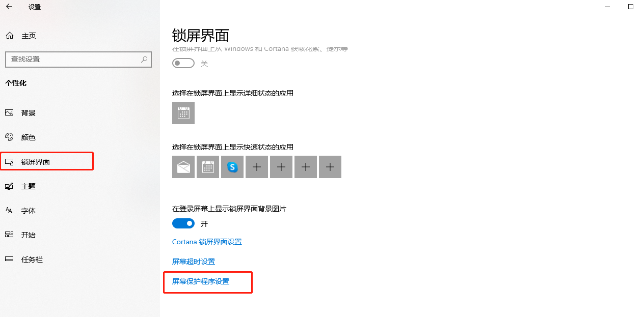Click the search magnifier icon

click(x=144, y=59)
